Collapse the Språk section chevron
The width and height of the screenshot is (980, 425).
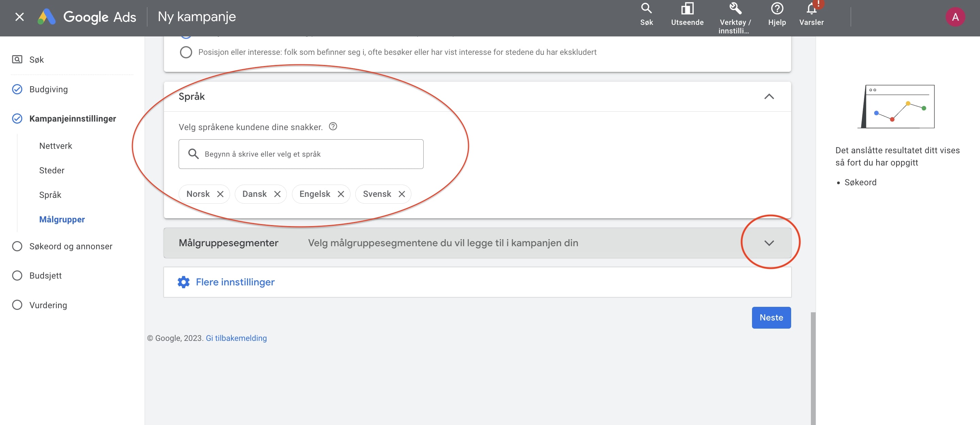(x=769, y=96)
